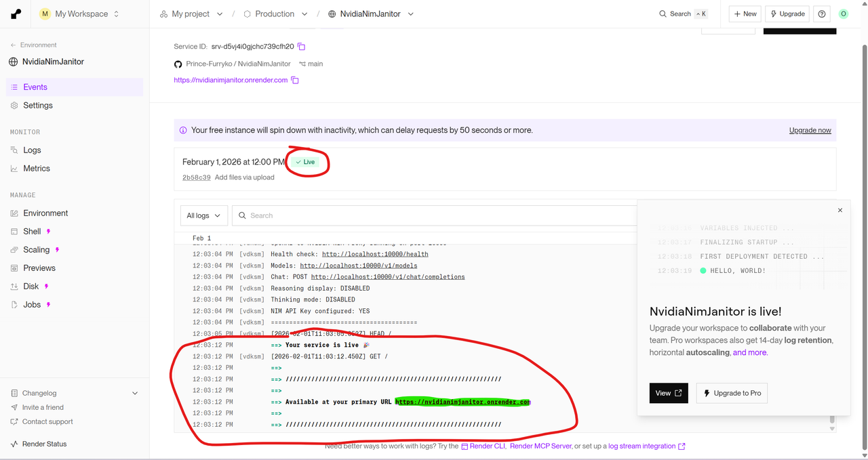This screenshot has width=868, height=460.
Task: Click the Disk icon
Action: 14,287
